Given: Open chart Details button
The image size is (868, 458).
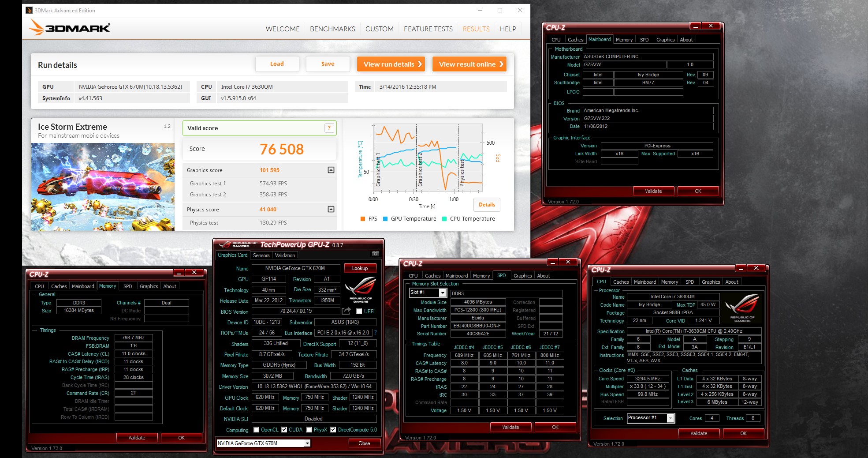Looking at the screenshot, I should click(x=487, y=205).
